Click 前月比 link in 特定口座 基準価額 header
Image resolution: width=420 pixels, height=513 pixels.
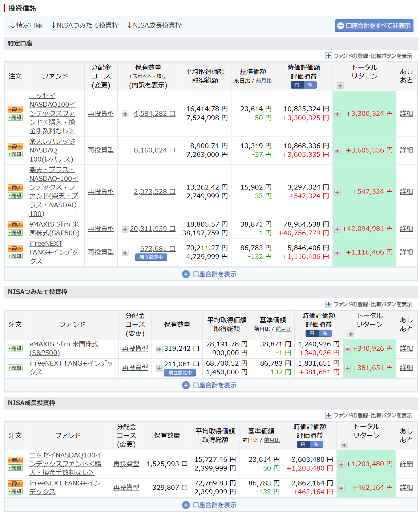coord(263,81)
